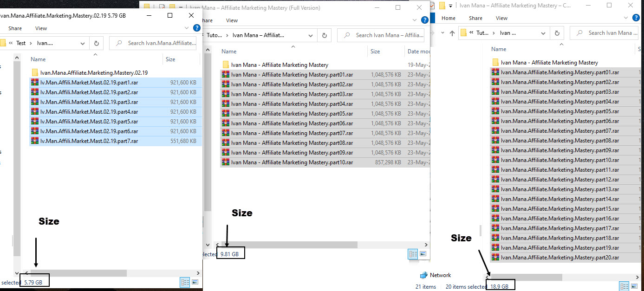This screenshot has height=291, width=644.
Task: Select Iv.Man.Affili.Market.Mast.02.19.part3.rar file name
Action: [x=89, y=102]
